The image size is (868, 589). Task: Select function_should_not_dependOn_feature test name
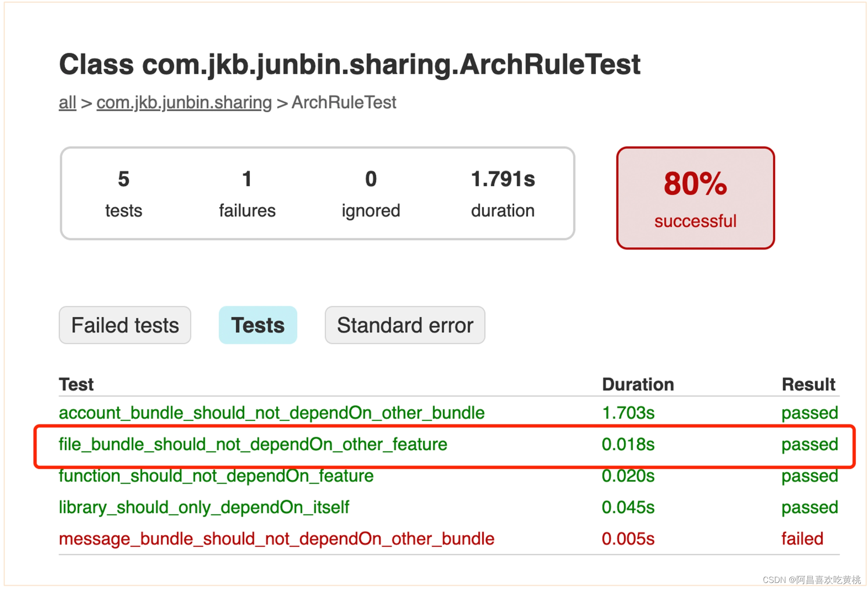[x=216, y=476]
